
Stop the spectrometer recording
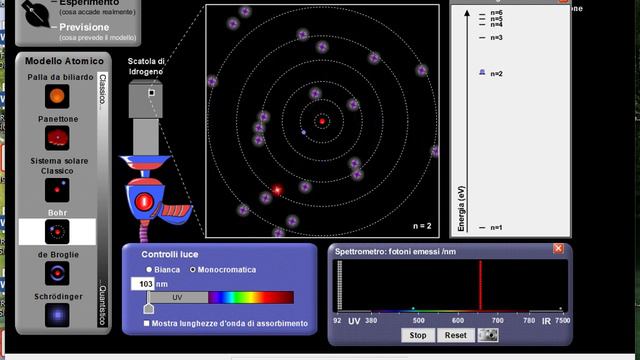418,335
